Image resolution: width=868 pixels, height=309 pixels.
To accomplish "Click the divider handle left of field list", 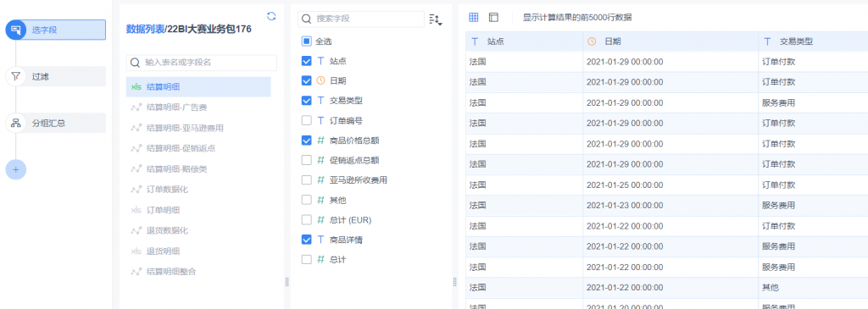I will pyautogui.click(x=287, y=282).
